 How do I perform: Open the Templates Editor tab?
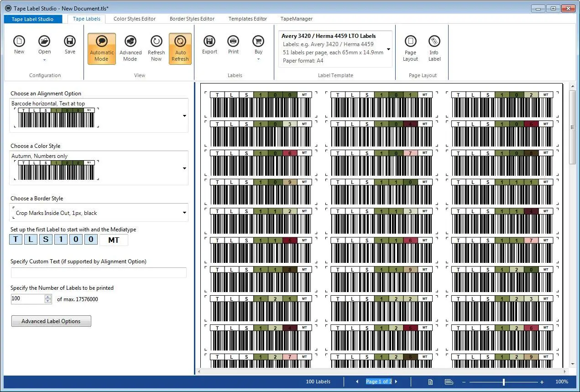point(248,19)
